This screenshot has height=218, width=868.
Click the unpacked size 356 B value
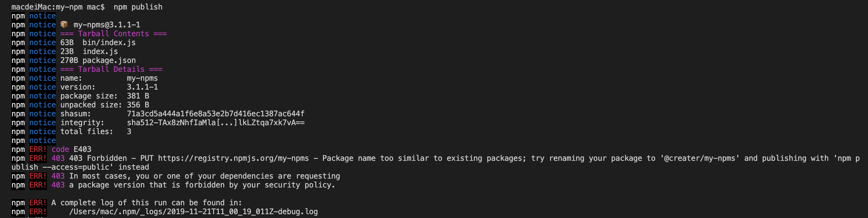(x=138, y=105)
